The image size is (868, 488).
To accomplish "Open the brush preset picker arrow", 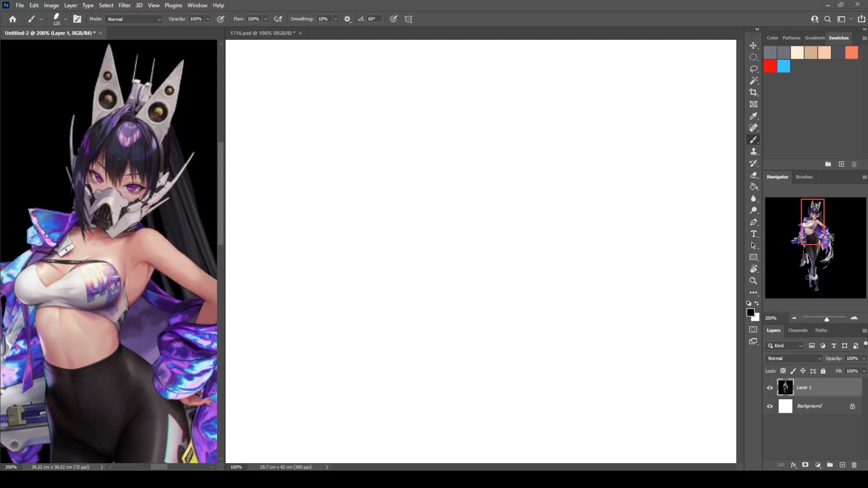I will [x=66, y=19].
